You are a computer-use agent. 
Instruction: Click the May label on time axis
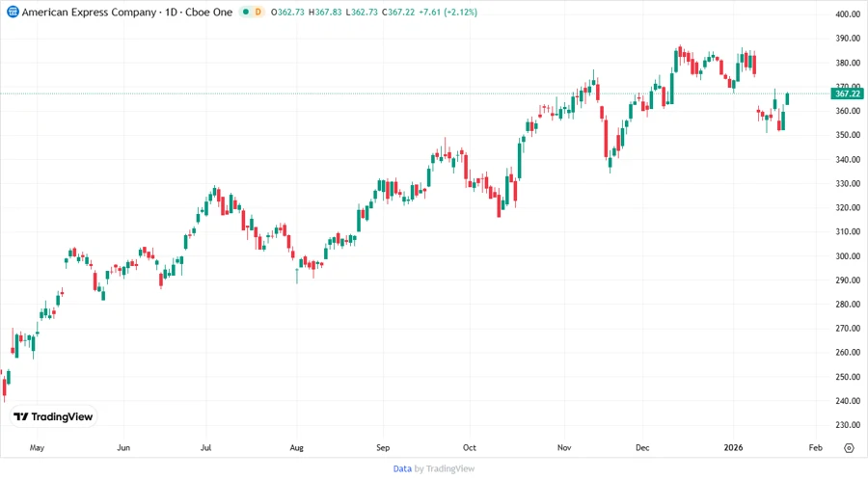pyautogui.click(x=37, y=447)
